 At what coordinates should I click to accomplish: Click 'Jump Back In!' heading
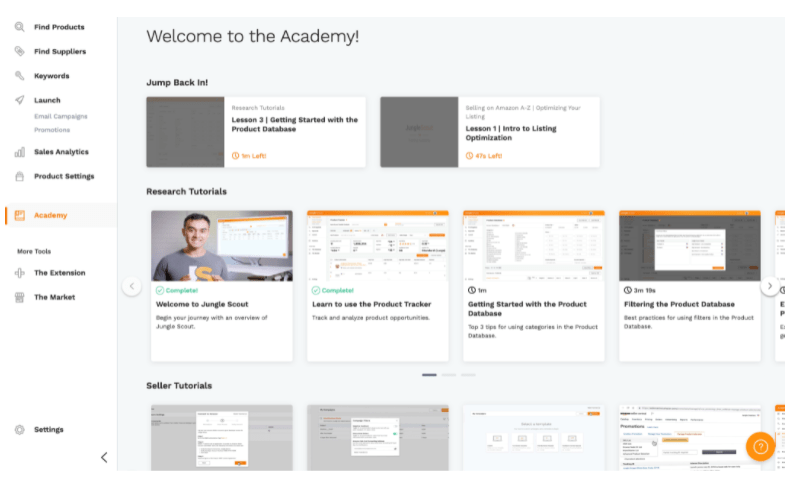[x=177, y=83]
